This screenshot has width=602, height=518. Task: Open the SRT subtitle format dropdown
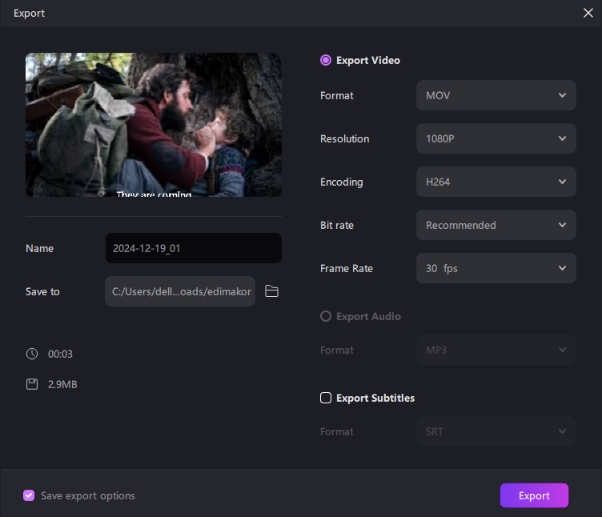[495, 432]
